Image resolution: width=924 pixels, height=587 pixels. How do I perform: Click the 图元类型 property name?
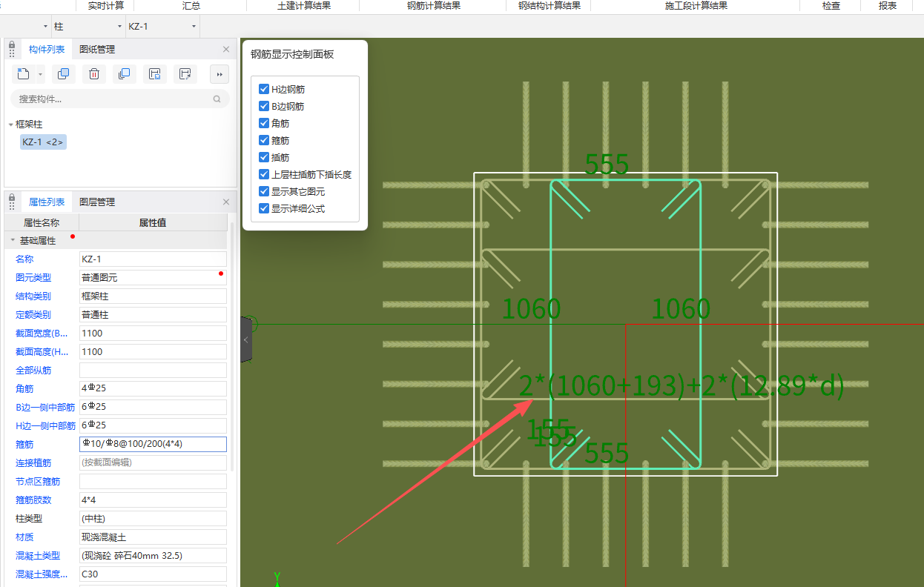pyautogui.click(x=33, y=277)
